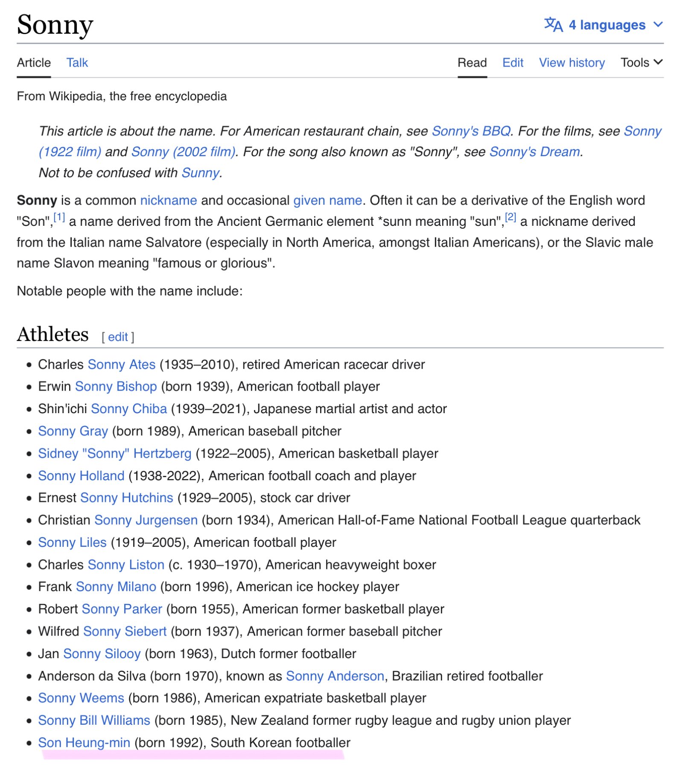Open the Sonny Parker article
Viewport: 700px width, 770px height.
coord(122,609)
